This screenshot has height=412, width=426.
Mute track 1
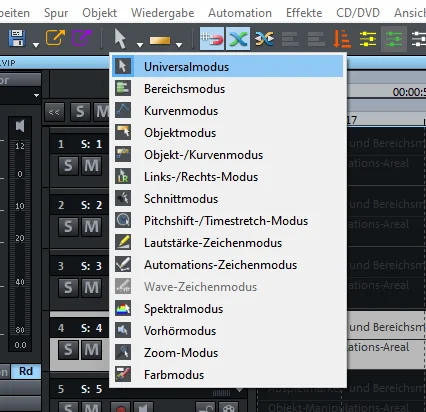click(x=92, y=166)
